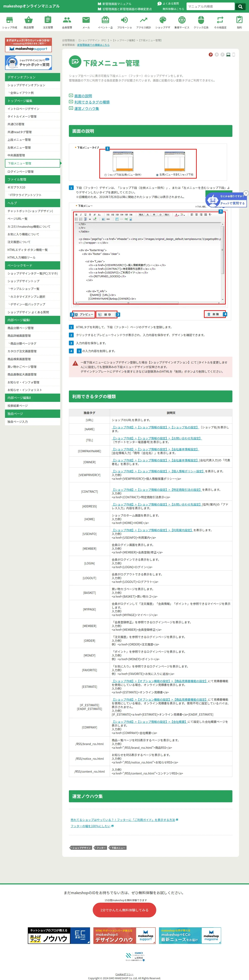The image size is (249, 980).
Task: Click the red P plan badge
Action: (x=211, y=55)
